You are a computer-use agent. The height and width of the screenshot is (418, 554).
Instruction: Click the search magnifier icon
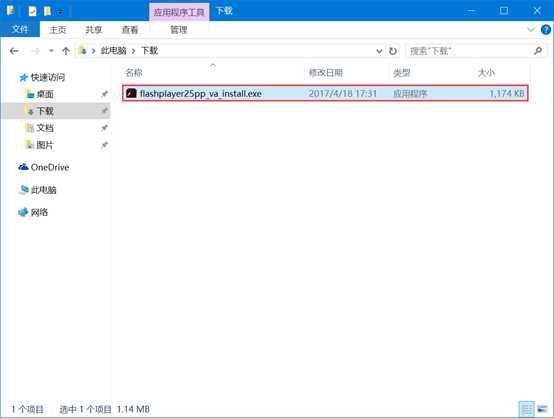point(538,51)
